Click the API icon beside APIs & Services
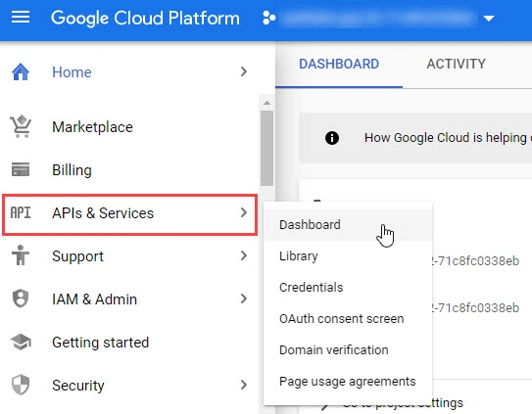The height and width of the screenshot is (414, 532). [21, 213]
